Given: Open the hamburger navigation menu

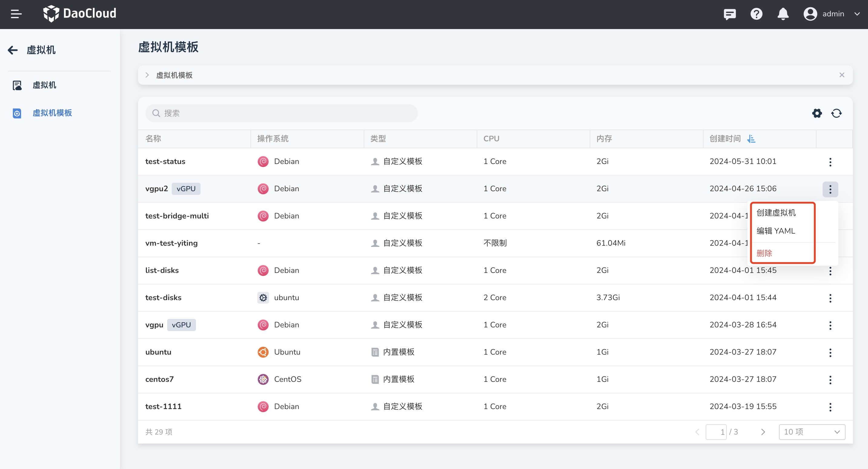Looking at the screenshot, I should (16, 14).
